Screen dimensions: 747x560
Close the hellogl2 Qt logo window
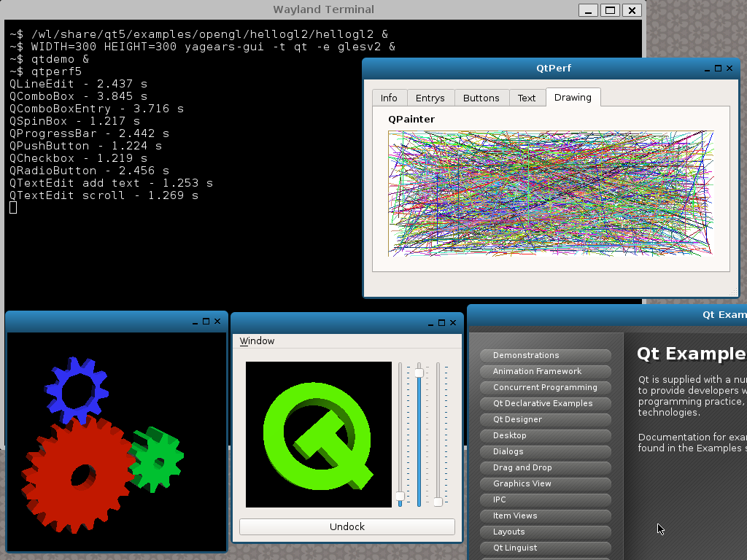[x=453, y=323]
